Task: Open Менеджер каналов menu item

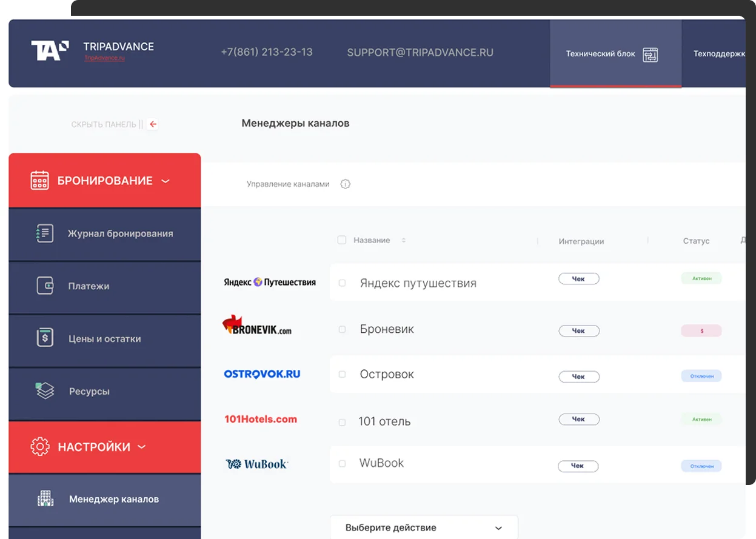Action: 105,500
